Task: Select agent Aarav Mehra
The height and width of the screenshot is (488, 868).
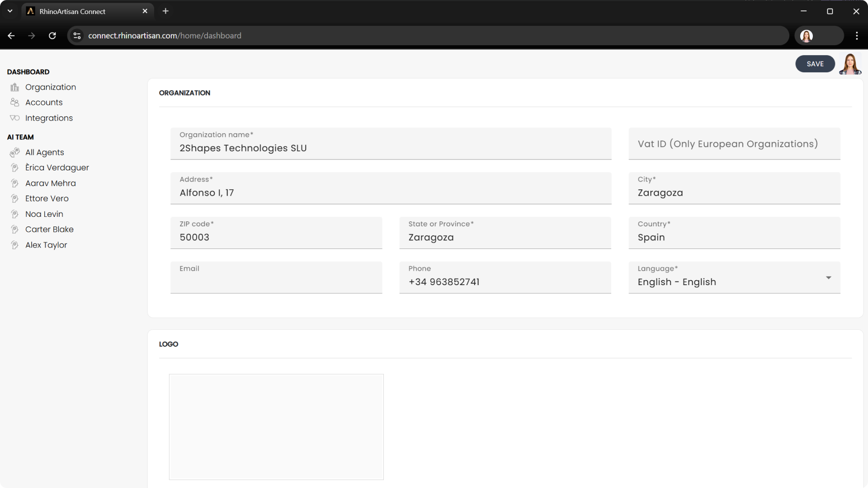Action: pos(51,183)
